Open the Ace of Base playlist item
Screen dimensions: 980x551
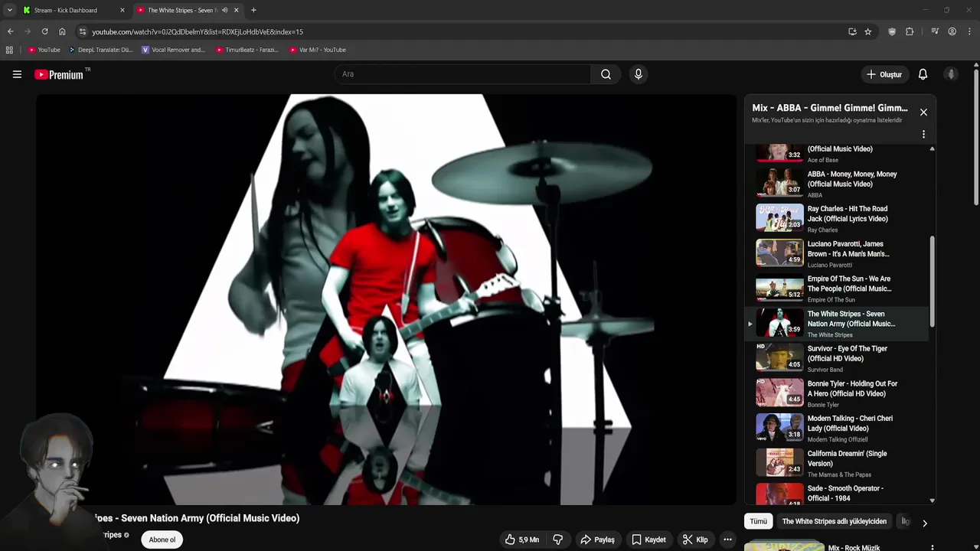click(837, 154)
